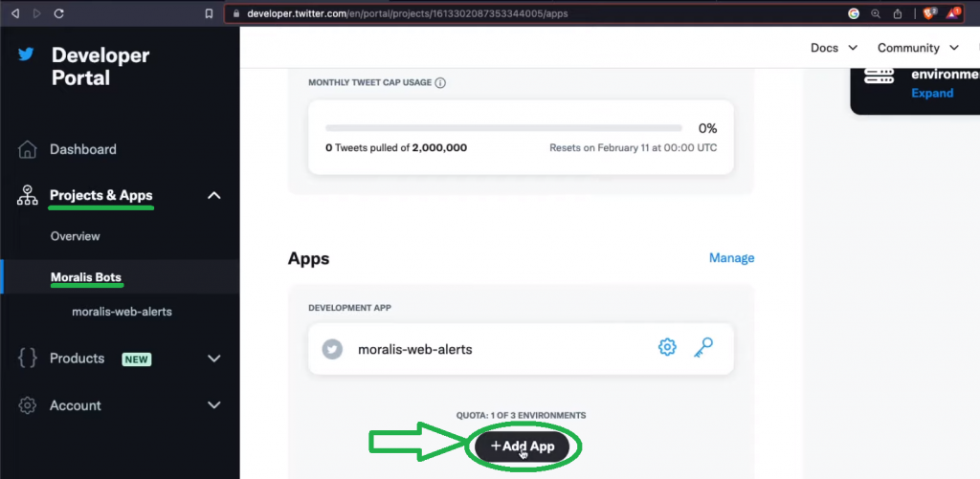Go to Dashboard in sidebar

point(83,149)
